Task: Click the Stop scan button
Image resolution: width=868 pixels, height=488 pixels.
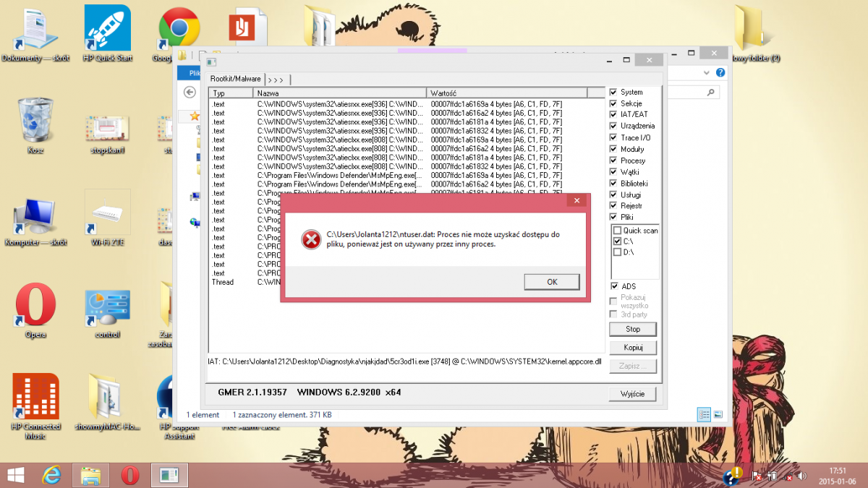Action: 633,329
